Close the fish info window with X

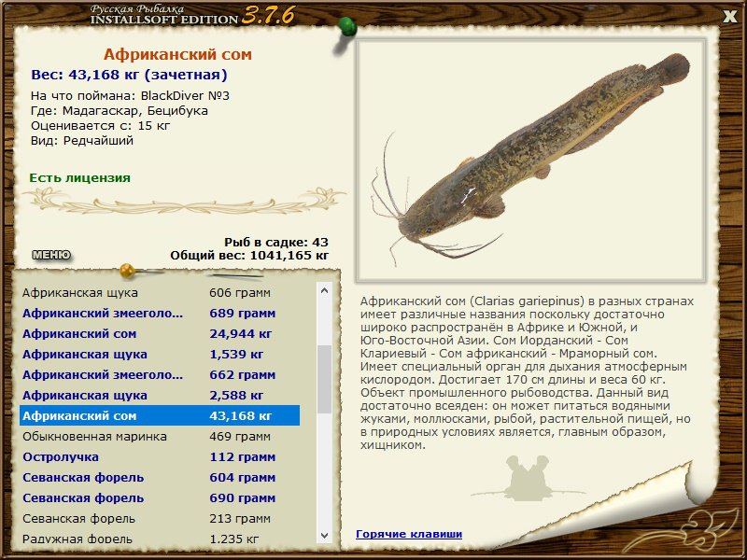pos(729,15)
